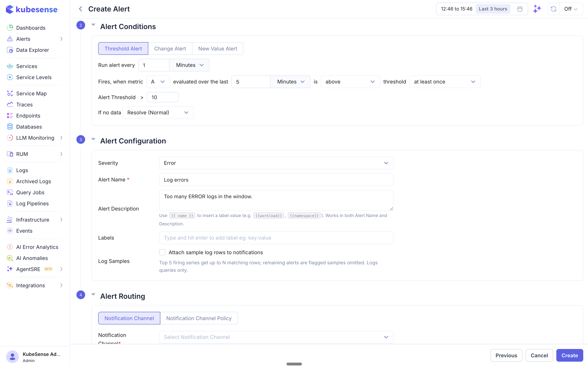Collapse the Alert Configuration section
The width and height of the screenshot is (588, 366).
pyautogui.click(x=93, y=139)
